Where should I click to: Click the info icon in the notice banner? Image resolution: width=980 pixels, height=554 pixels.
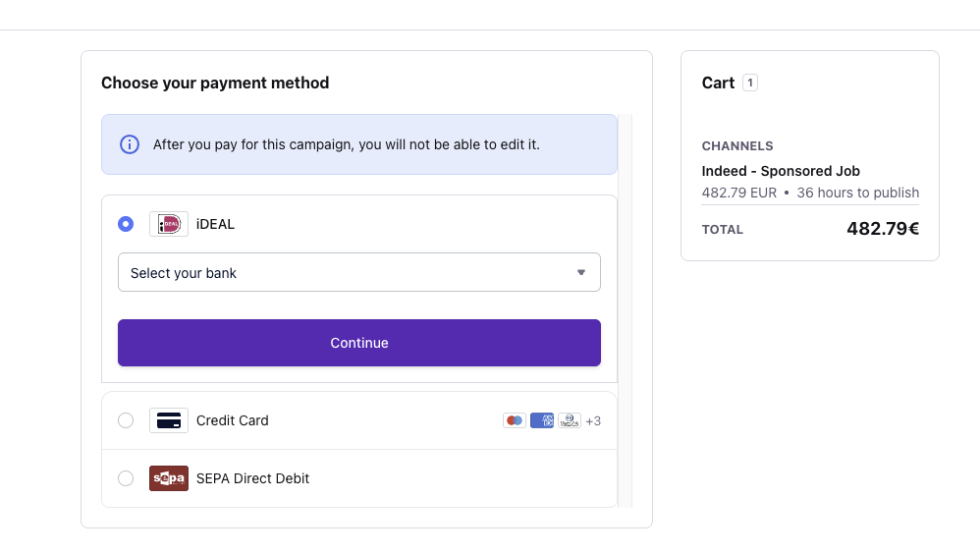(130, 144)
